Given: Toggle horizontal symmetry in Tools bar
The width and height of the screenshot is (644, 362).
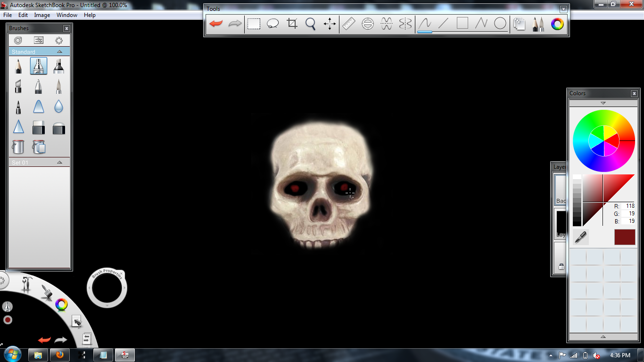Looking at the screenshot, I should point(387,24).
